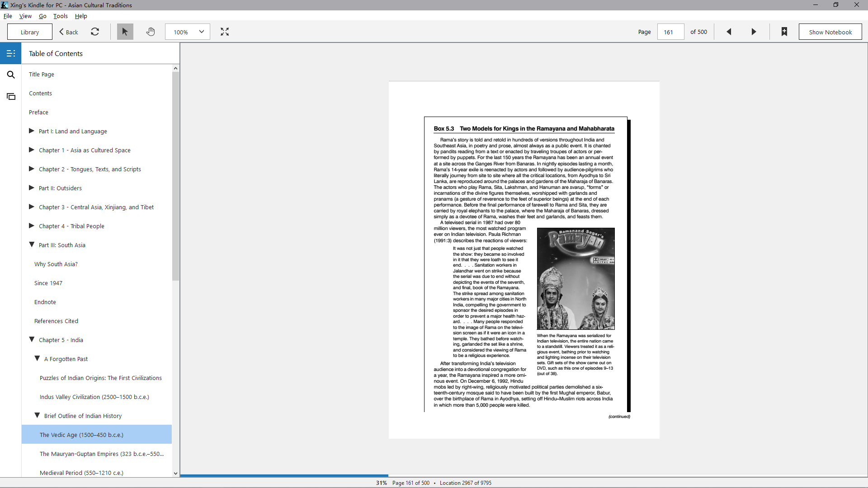Open the zoom level 100% dropdown

coord(188,32)
